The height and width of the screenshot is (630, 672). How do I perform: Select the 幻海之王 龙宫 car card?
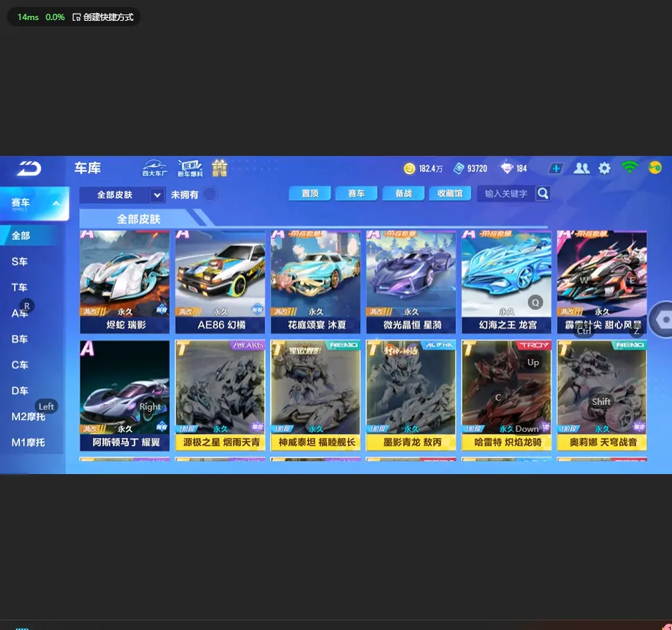(x=506, y=282)
